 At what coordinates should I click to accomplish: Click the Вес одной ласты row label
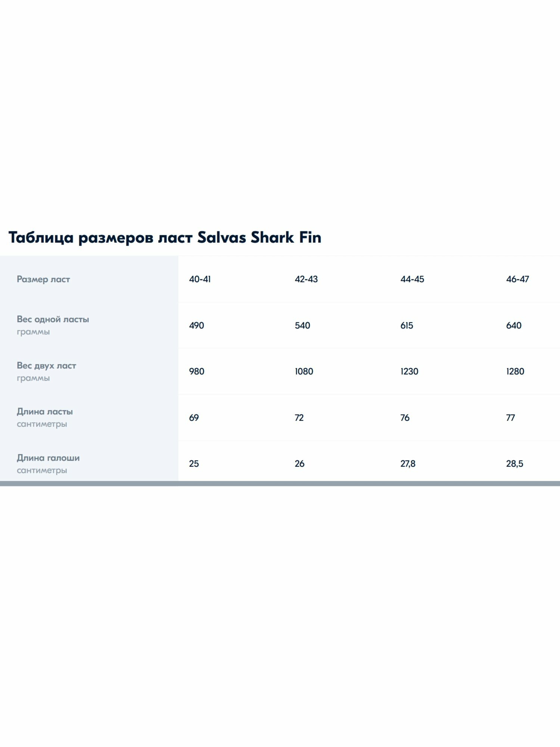53,319
